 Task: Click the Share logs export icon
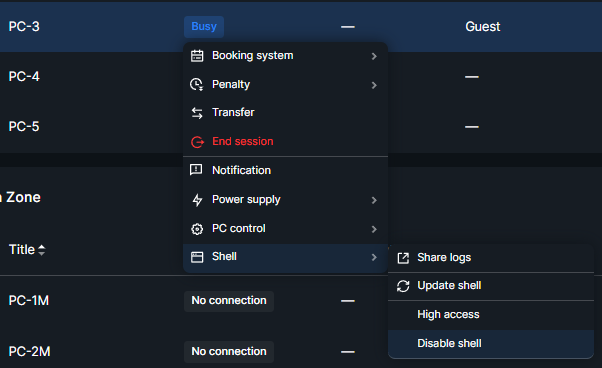[403, 258]
